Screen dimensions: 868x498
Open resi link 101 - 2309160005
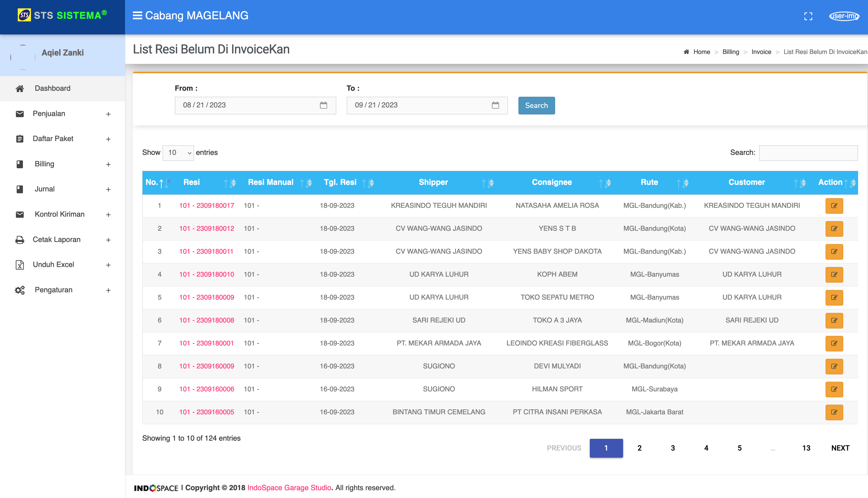coord(206,412)
